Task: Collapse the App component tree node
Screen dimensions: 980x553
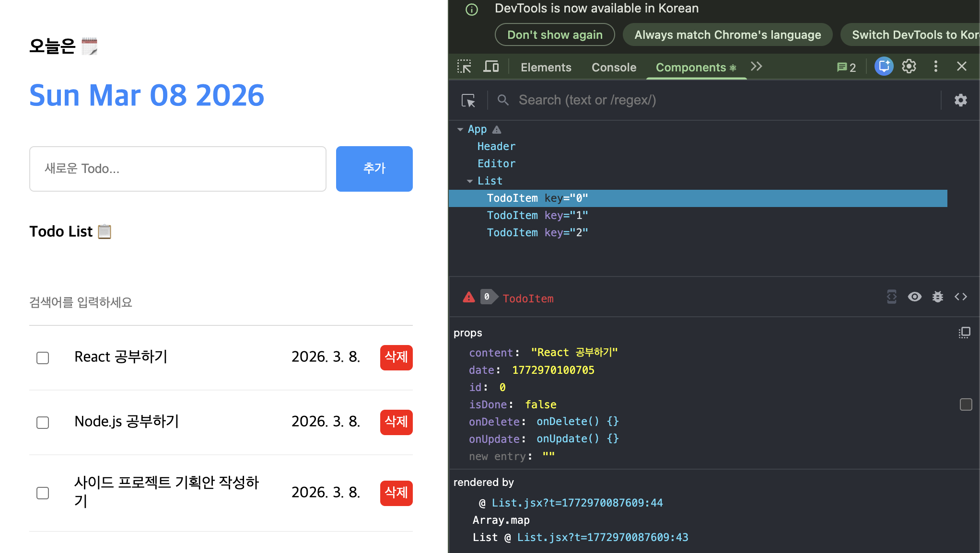Action: click(x=460, y=129)
